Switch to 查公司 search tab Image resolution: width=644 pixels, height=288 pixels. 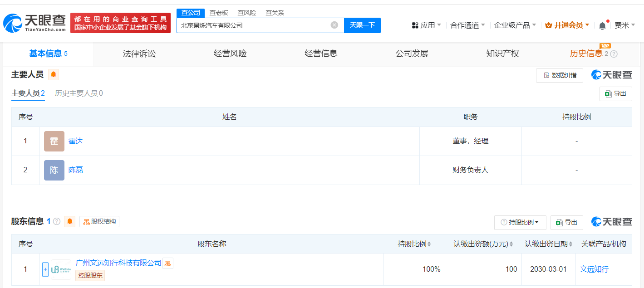tap(191, 13)
